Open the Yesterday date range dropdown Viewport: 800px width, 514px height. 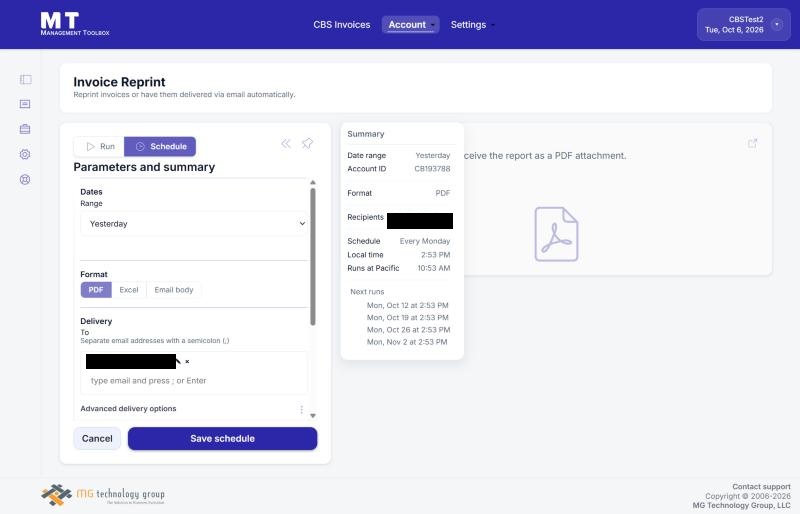coord(194,224)
